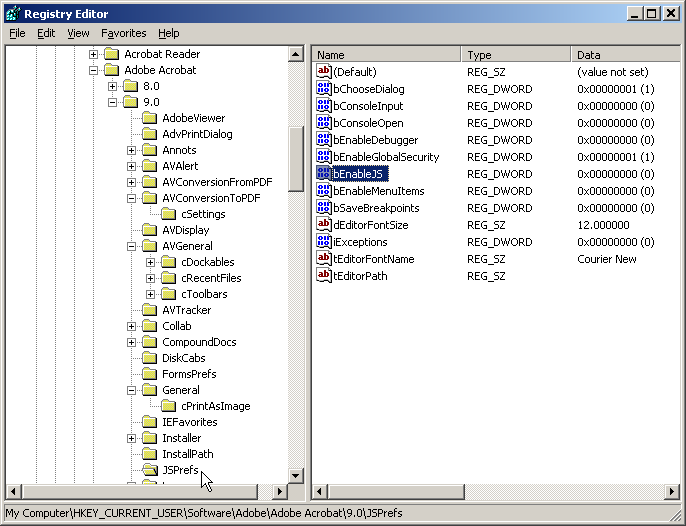Click values pane scroll right arrow
686x526 pixels.
pos(672,491)
